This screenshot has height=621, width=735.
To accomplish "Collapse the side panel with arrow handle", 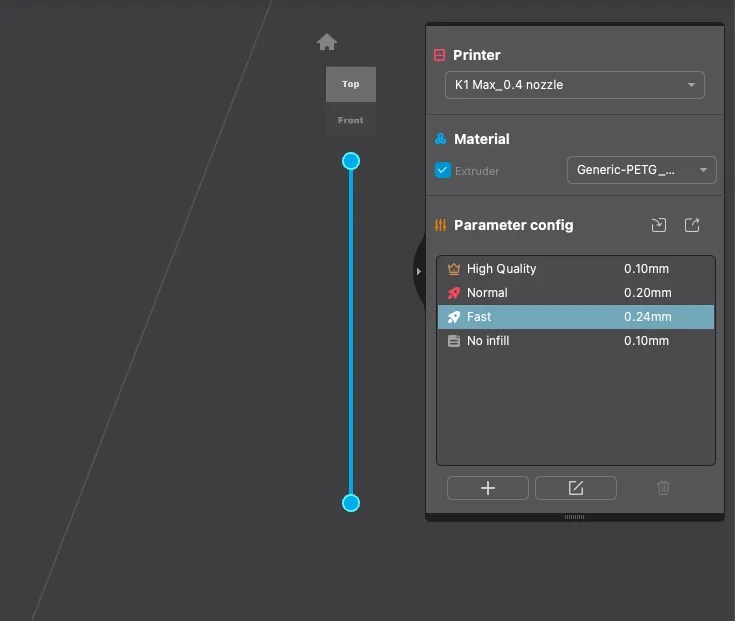I will pyautogui.click(x=419, y=271).
